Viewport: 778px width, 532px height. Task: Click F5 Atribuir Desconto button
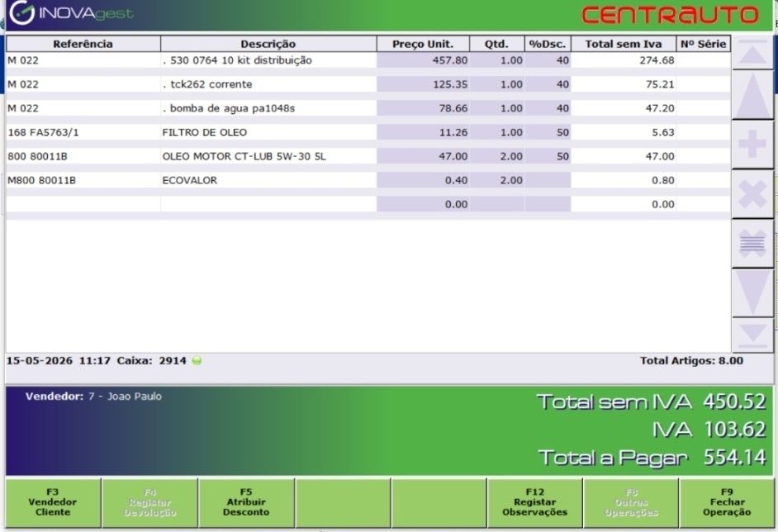[246, 502]
